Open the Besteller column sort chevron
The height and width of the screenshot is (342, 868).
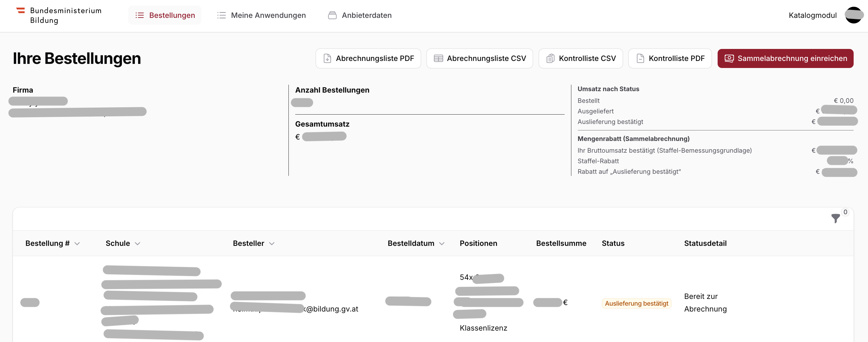pos(272,244)
